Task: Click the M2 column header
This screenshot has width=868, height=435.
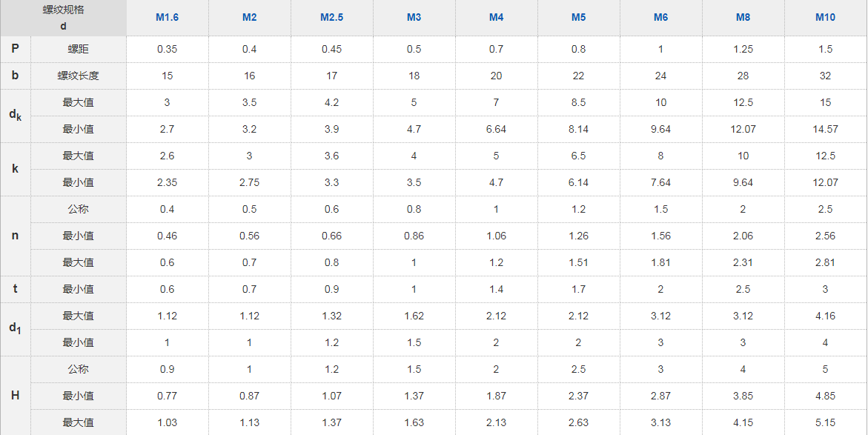Action: [249, 17]
